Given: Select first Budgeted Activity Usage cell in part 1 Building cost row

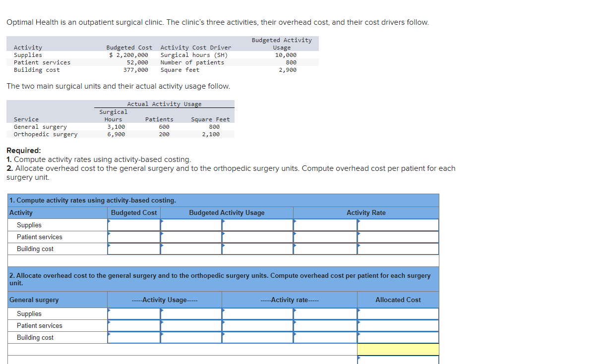Looking at the screenshot, I should [x=191, y=249].
